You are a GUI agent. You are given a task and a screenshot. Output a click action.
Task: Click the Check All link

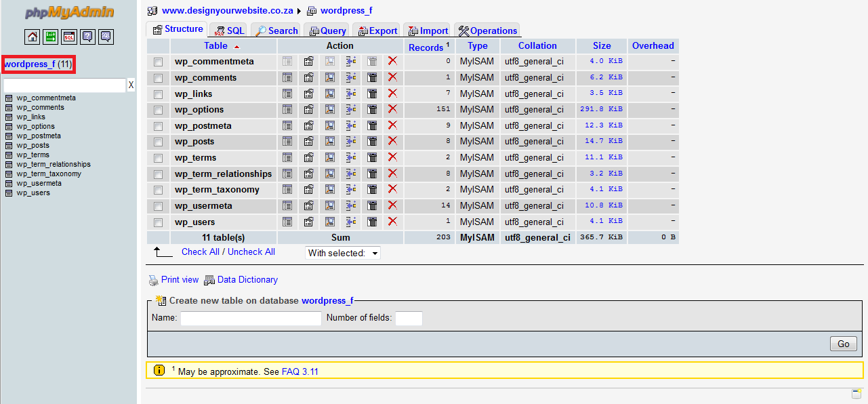(x=201, y=251)
